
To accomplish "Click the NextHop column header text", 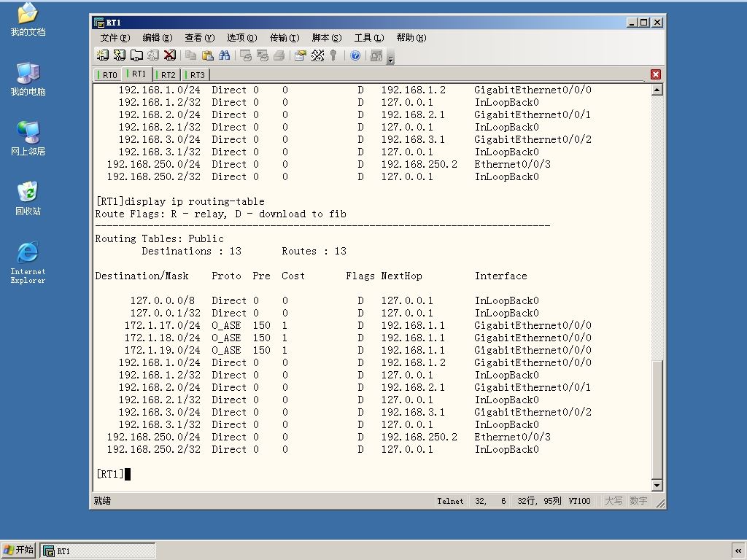I will (x=402, y=276).
